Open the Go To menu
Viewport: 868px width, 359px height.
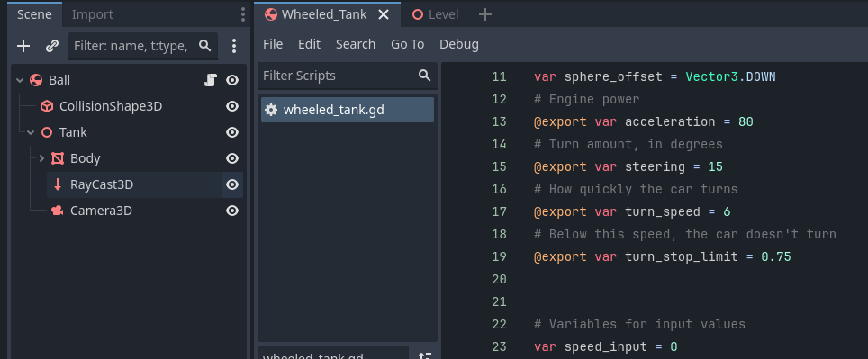click(407, 44)
